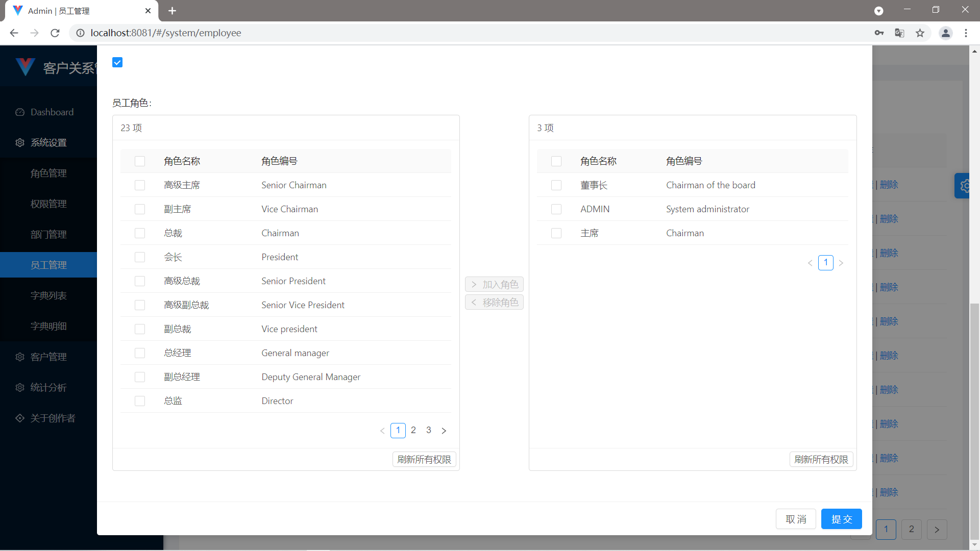Check the 高级主席 role checkbox

tap(140, 185)
